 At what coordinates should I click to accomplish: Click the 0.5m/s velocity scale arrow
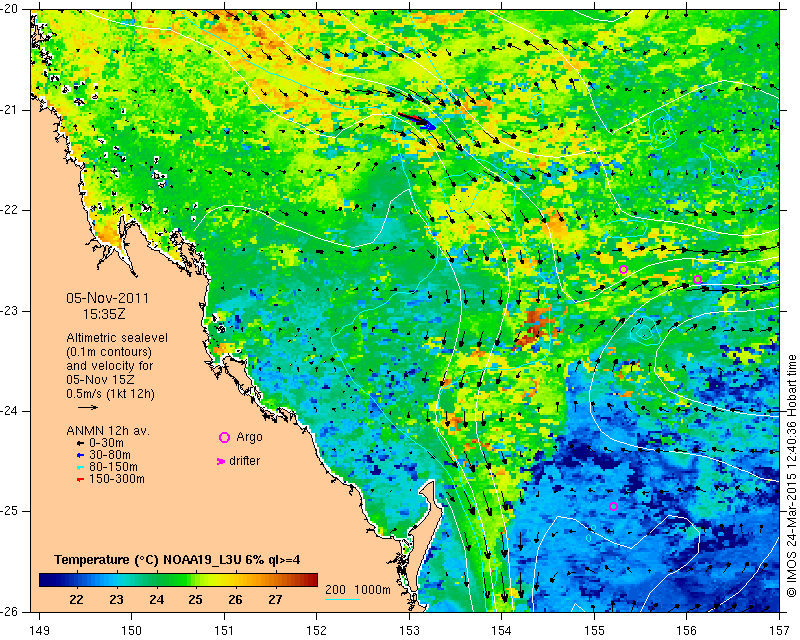88,407
